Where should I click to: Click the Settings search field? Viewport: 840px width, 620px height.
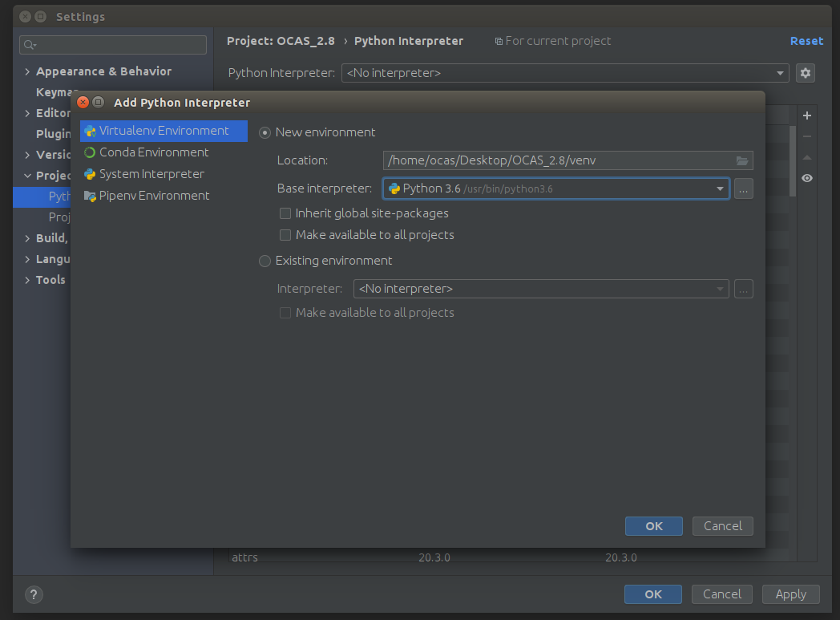pyautogui.click(x=113, y=45)
